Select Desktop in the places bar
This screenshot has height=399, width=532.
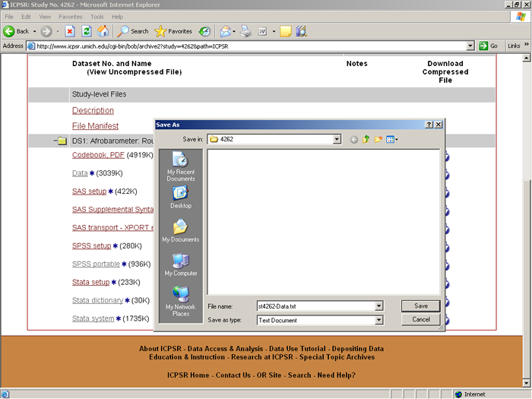coord(181,197)
